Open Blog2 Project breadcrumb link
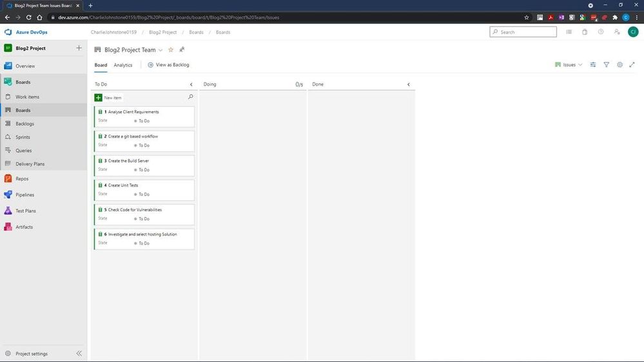Image resolution: width=644 pixels, height=362 pixels. [x=162, y=32]
